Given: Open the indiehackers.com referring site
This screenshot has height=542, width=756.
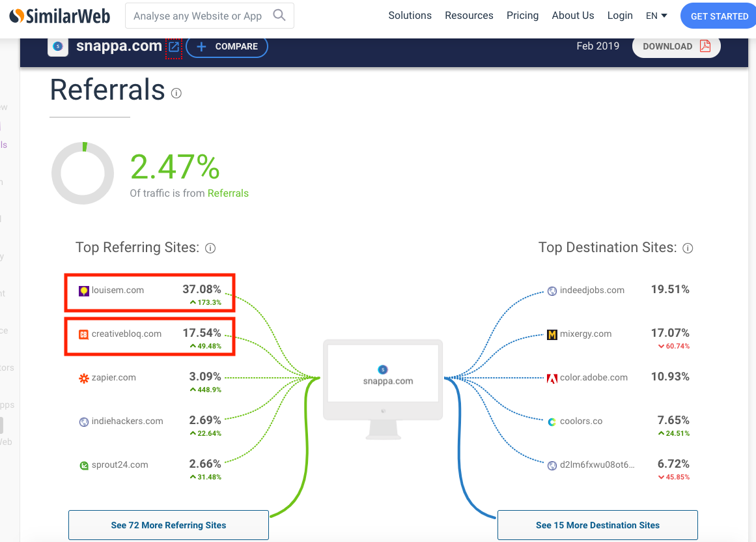Looking at the screenshot, I should (127, 421).
